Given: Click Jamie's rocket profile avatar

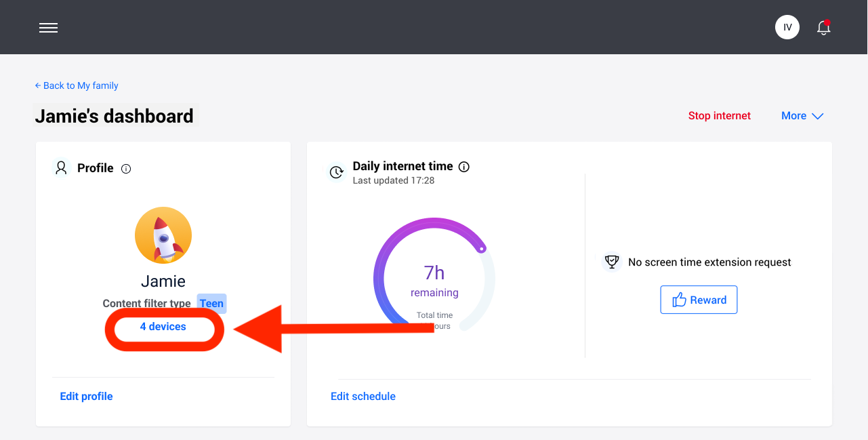Looking at the screenshot, I should pyautogui.click(x=163, y=235).
